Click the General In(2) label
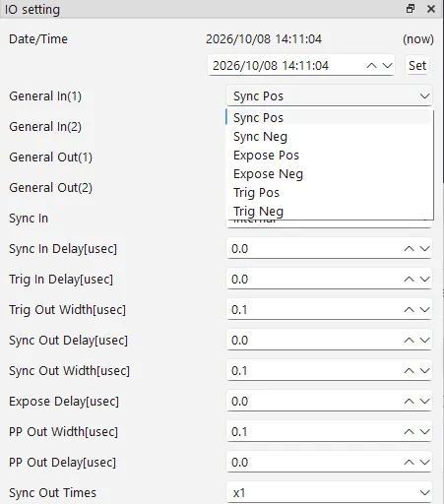Screen dimensions: 444x504 [45, 127]
